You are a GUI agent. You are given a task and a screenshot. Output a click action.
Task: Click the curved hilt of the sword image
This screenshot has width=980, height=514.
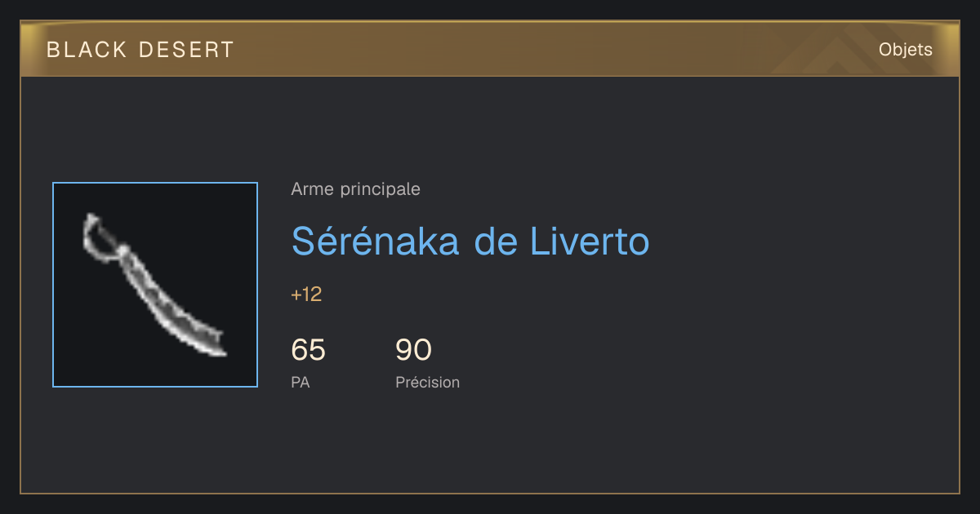click(96, 236)
